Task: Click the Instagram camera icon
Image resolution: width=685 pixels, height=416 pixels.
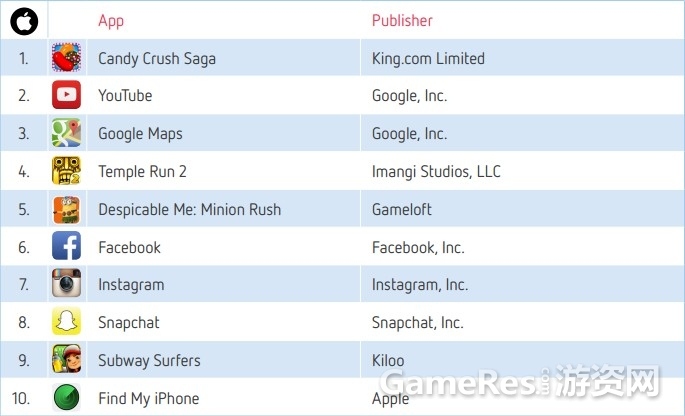Action: tap(66, 284)
